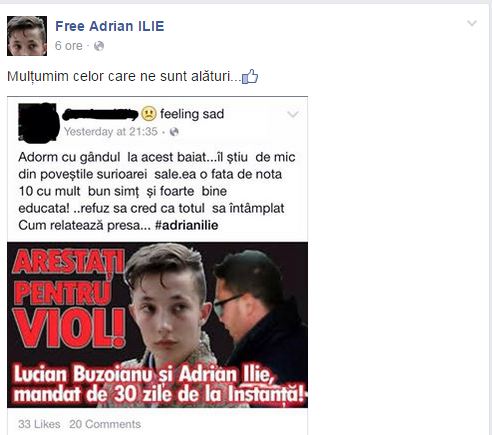View the '33 Likes' list
Viewport: 492px width, 435px height.
click(x=39, y=424)
